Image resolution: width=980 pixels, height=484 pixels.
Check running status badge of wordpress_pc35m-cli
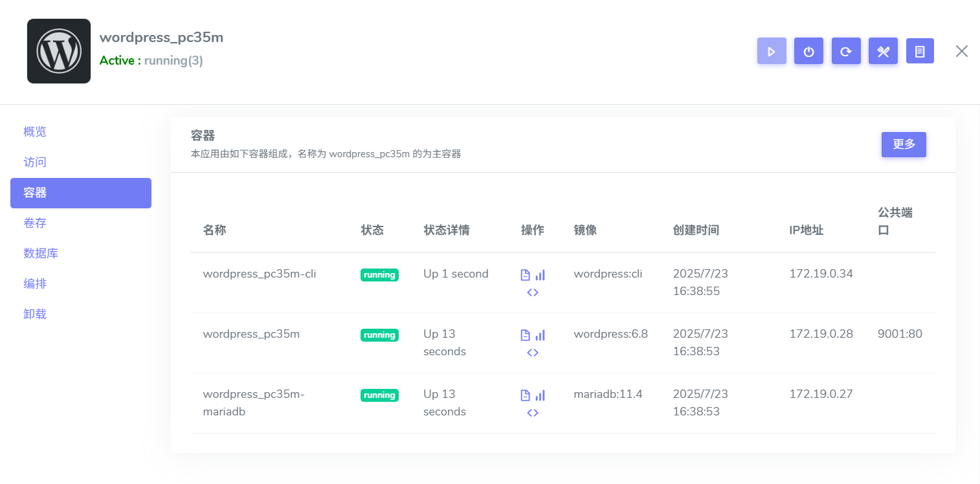tap(379, 274)
